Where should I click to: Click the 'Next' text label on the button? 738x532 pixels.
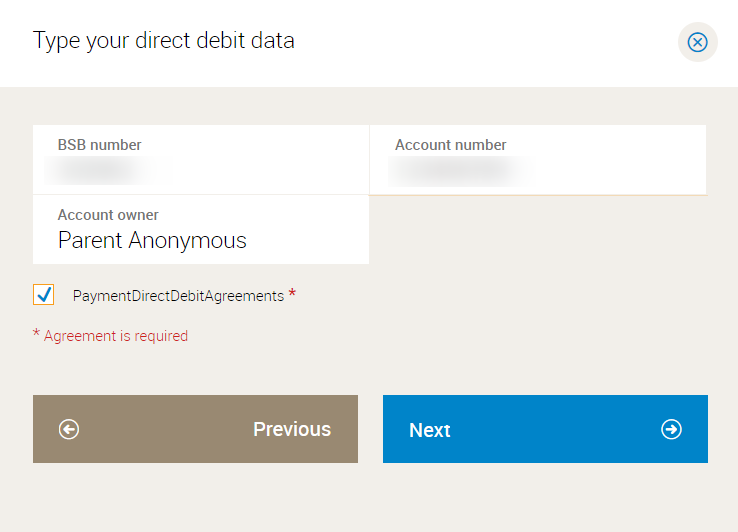click(430, 430)
